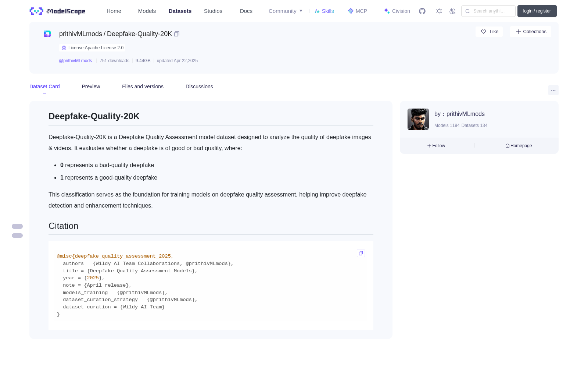588x368 pixels.
Task: Open the GitHub icon link
Action: pyautogui.click(x=422, y=11)
